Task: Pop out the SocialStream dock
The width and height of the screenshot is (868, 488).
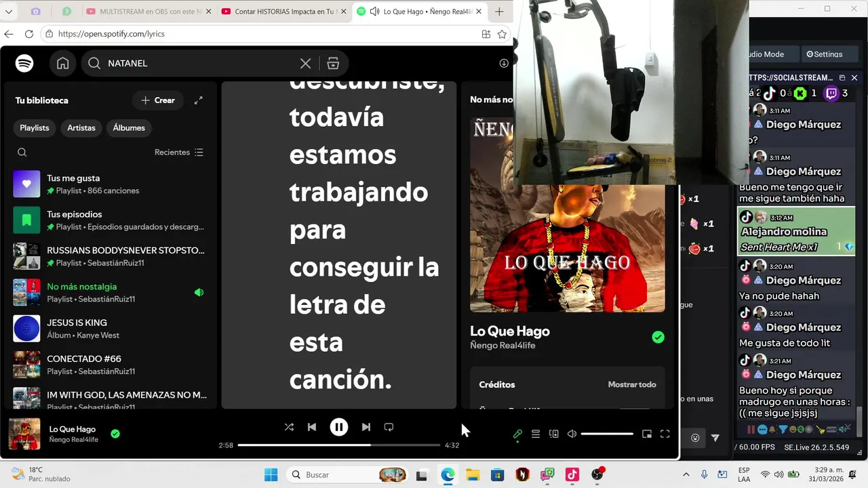Action: (x=842, y=78)
